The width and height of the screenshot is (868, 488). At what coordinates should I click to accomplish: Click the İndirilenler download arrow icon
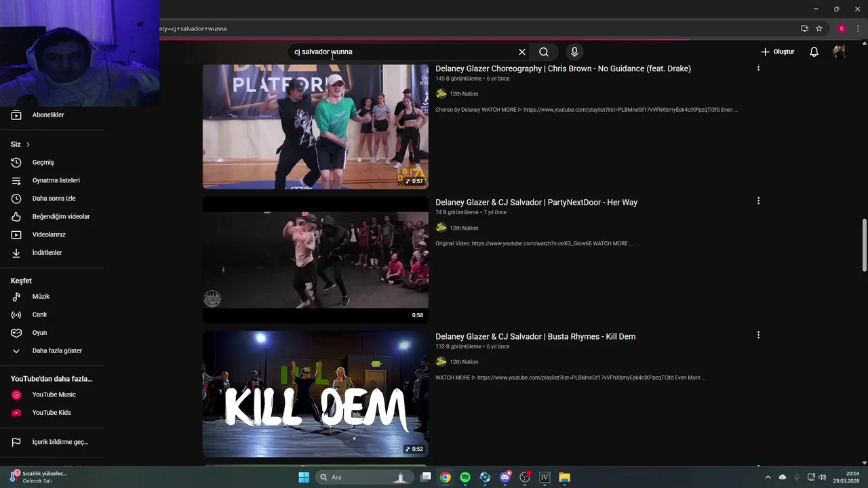click(x=16, y=253)
